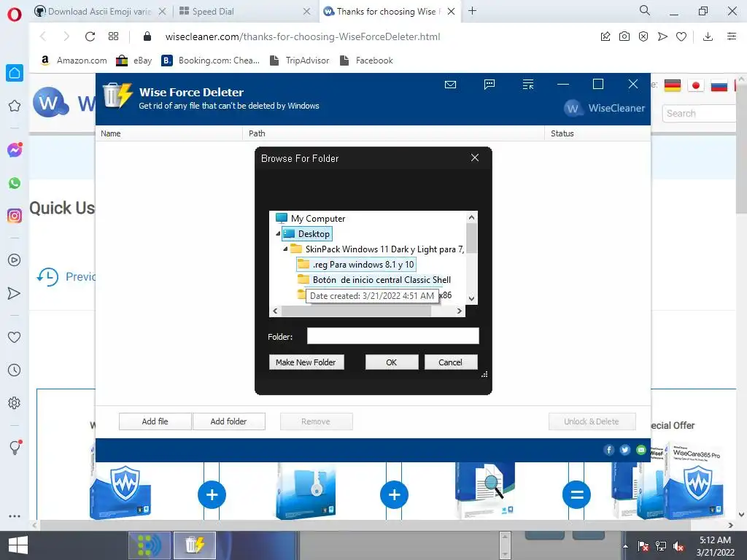Open the Player icon in Opera sidebar
The height and width of the screenshot is (560, 747).
click(15, 260)
